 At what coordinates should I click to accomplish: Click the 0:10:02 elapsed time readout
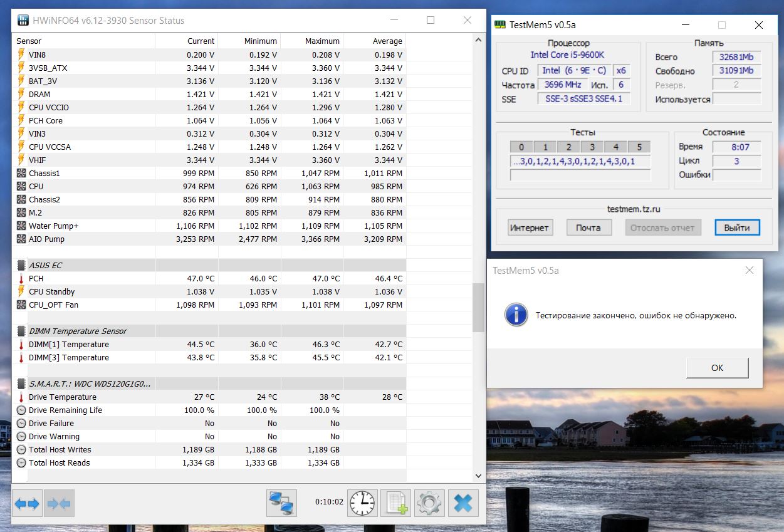click(329, 502)
